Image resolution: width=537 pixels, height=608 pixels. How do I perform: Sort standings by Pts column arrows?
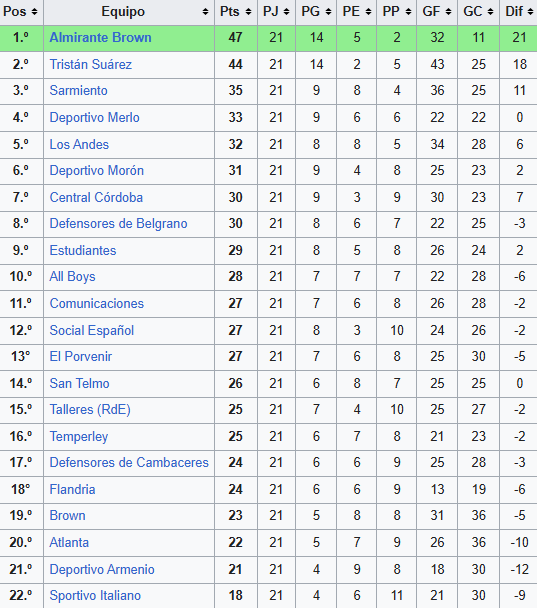pyautogui.click(x=248, y=12)
